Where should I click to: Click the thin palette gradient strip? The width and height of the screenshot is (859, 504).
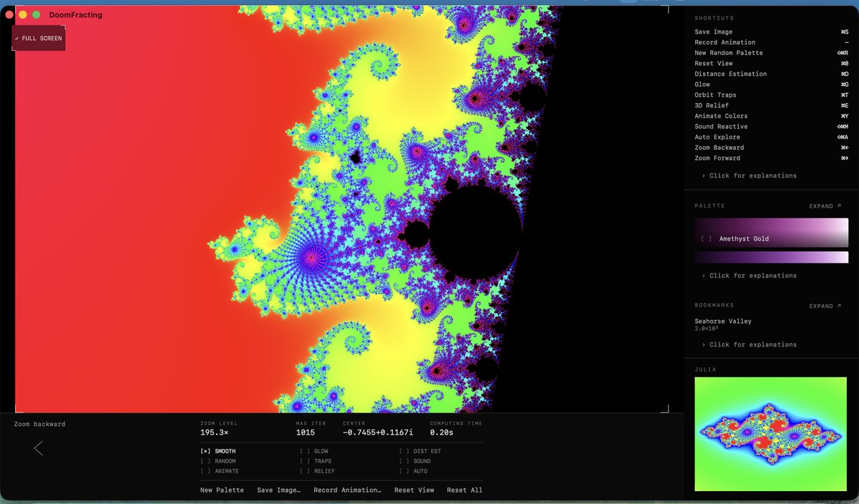pyautogui.click(x=772, y=257)
